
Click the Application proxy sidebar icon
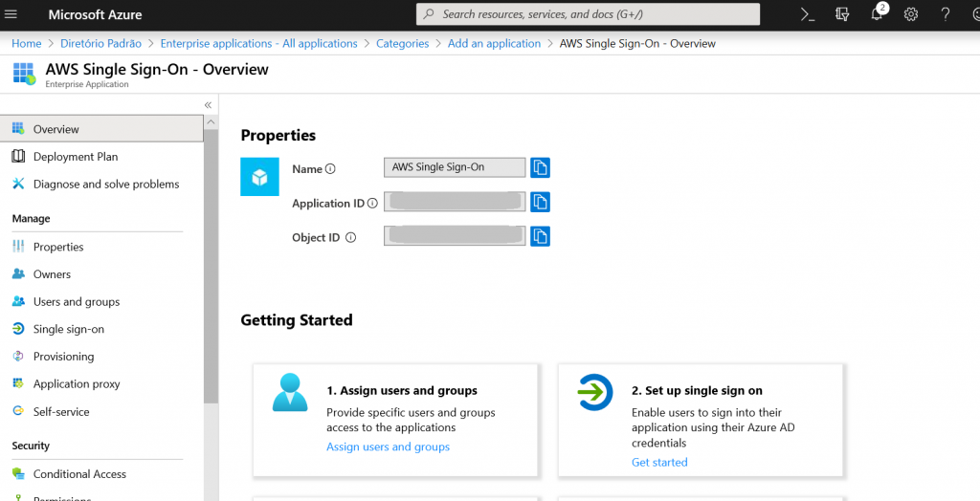pyautogui.click(x=18, y=383)
